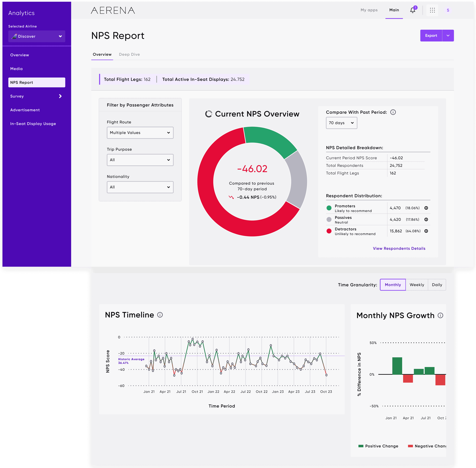476x468 pixels.
Task: Click info icon next to Detractors count
Action: click(426, 231)
